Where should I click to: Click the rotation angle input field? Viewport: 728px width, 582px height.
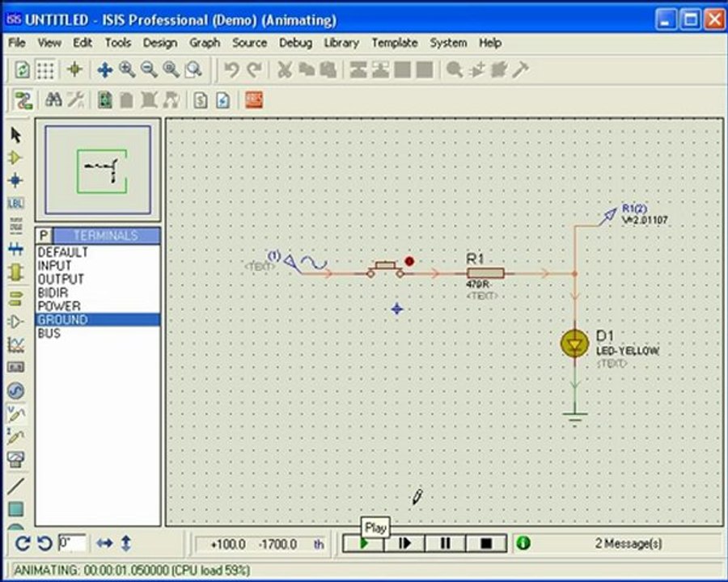[x=72, y=543]
